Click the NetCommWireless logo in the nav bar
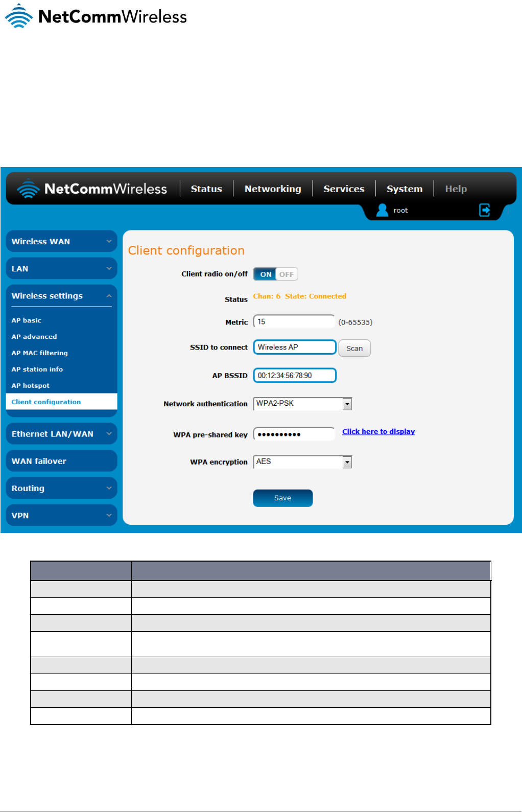Screen dimensions: 522x812 tap(92, 189)
